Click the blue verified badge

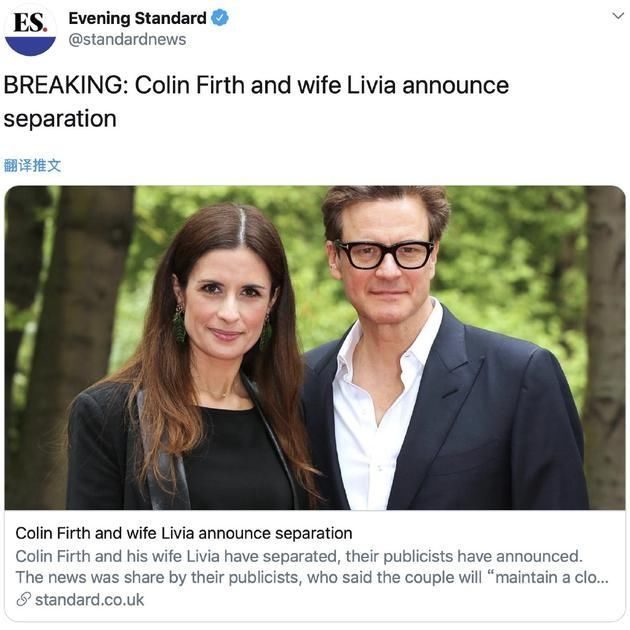pyautogui.click(x=220, y=18)
